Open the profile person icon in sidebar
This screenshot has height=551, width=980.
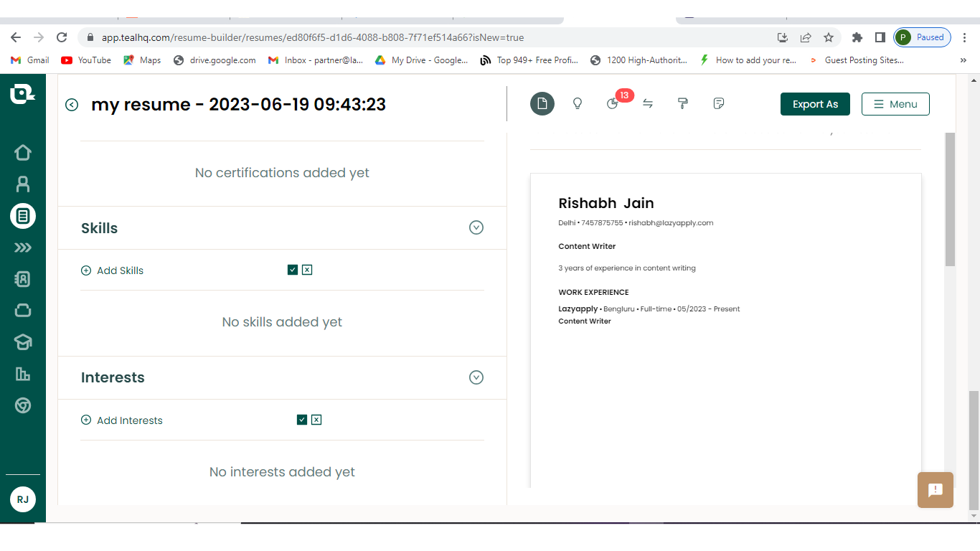click(23, 184)
